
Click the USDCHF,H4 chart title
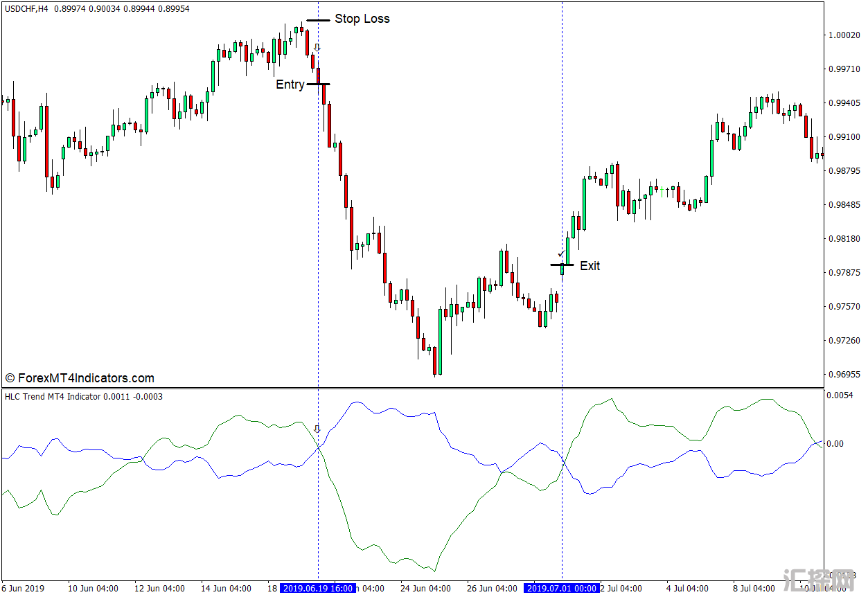point(30,8)
